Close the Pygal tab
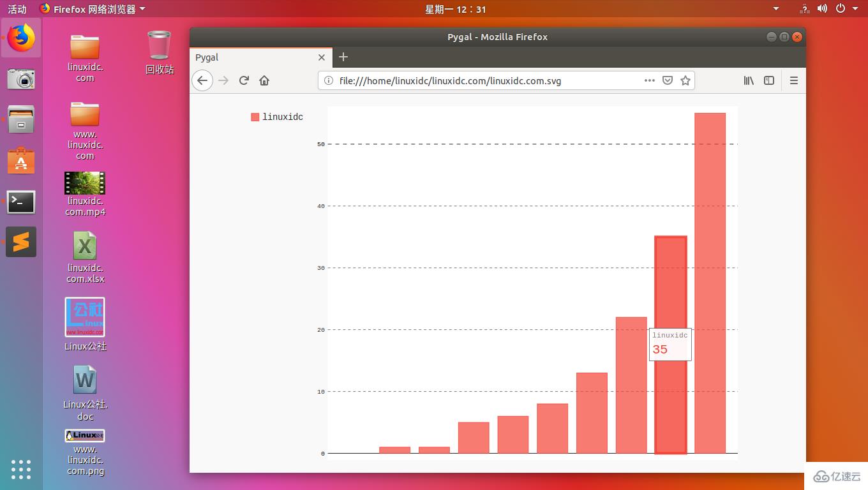Image resolution: width=868 pixels, height=490 pixels. click(322, 57)
